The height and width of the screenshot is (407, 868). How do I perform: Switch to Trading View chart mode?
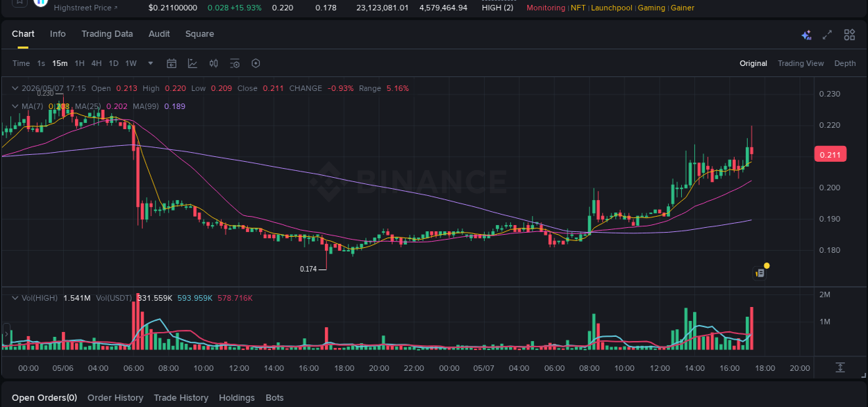click(x=801, y=63)
